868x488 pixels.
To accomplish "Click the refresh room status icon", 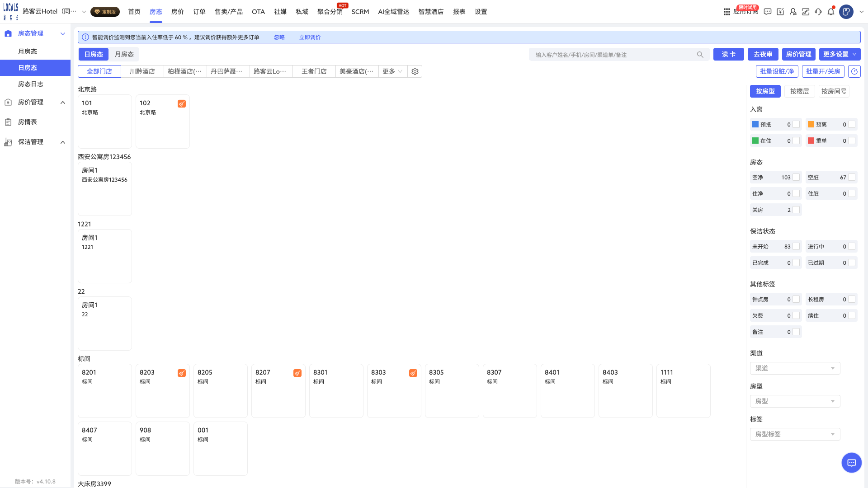I will tap(854, 71).
